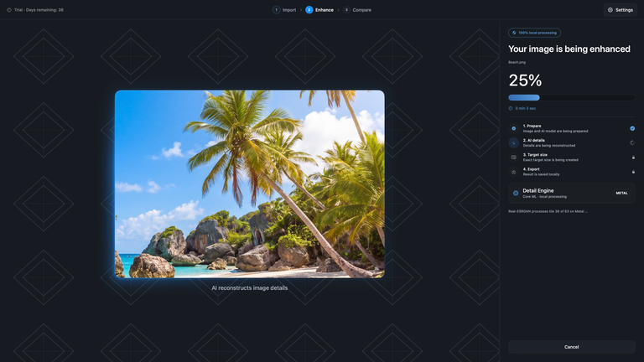
Task: Go to step 1 Import
Action: point(284,10)
